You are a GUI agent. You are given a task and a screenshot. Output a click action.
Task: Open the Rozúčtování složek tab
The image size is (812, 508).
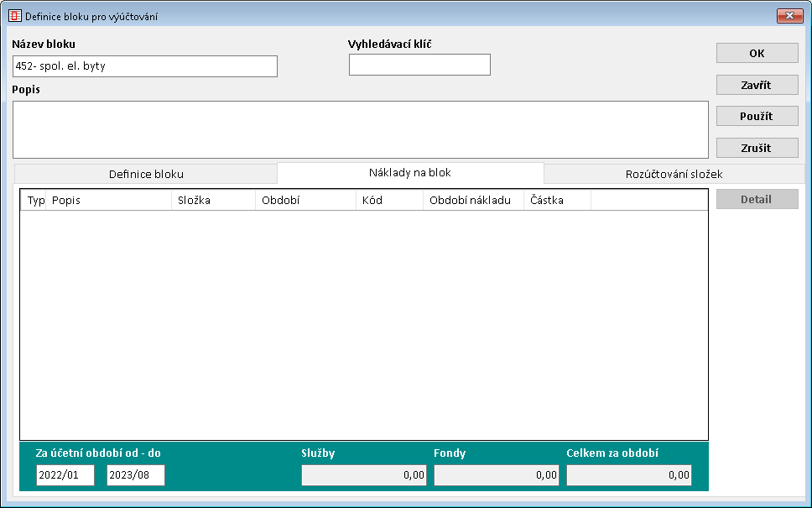point(674,174)
